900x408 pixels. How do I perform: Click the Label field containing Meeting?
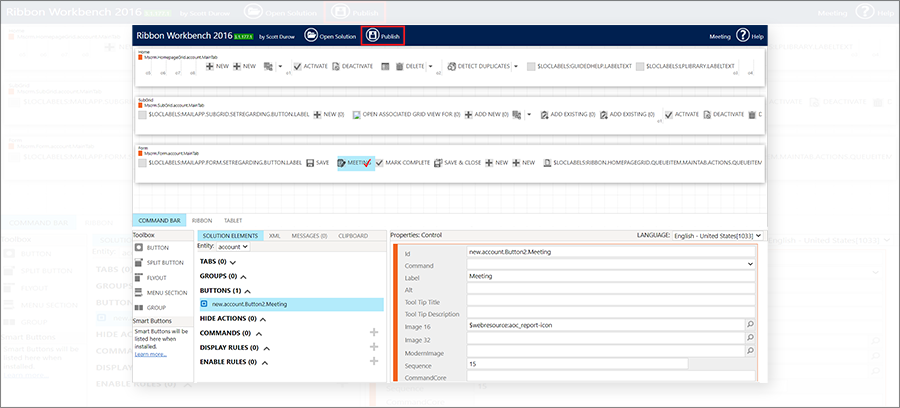point(611,276)
